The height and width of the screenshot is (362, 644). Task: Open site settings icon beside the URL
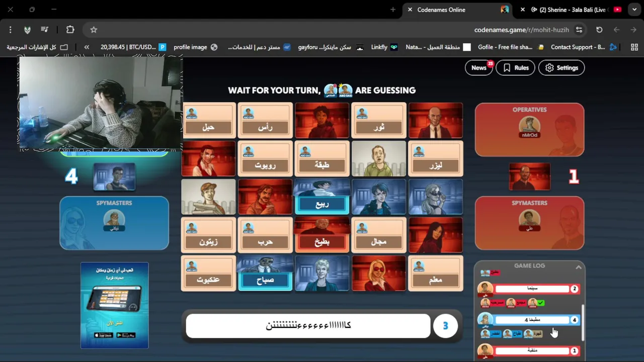tap(579, 30)
